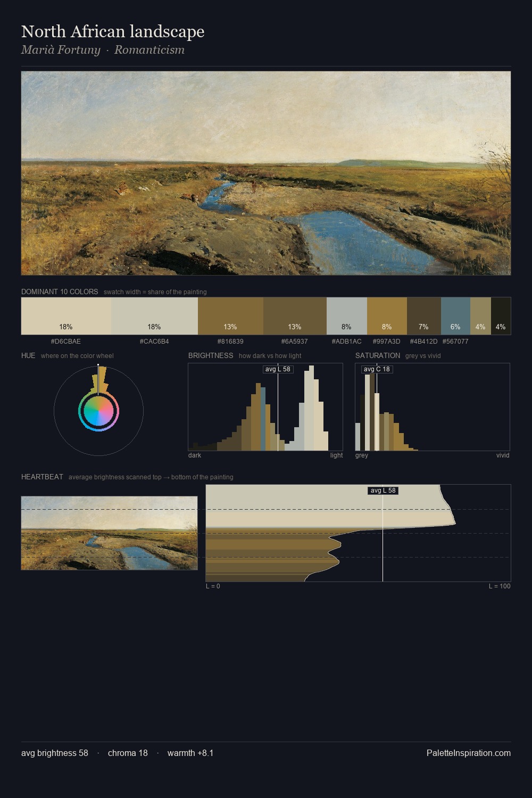The width and height of the screenshot is (532, 798).
Task: Click the 'light' axis label under brightness
Action: [x=337, y=455]
